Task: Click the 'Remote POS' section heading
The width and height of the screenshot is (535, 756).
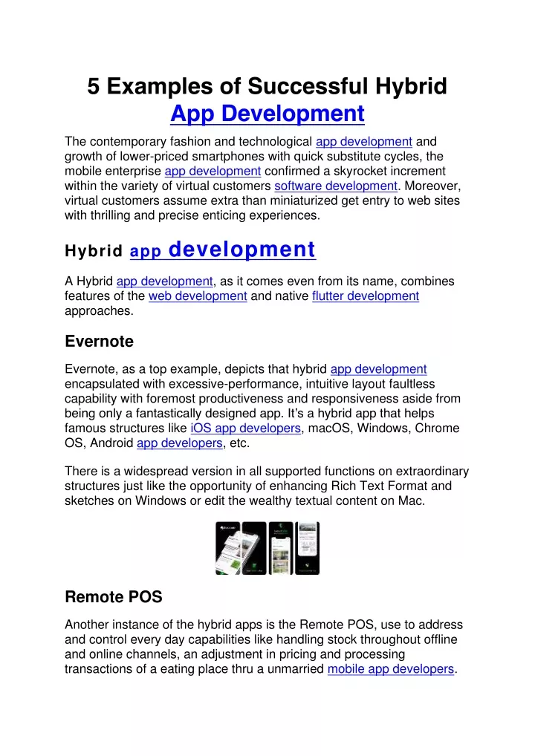Action: tap(114, 597)
